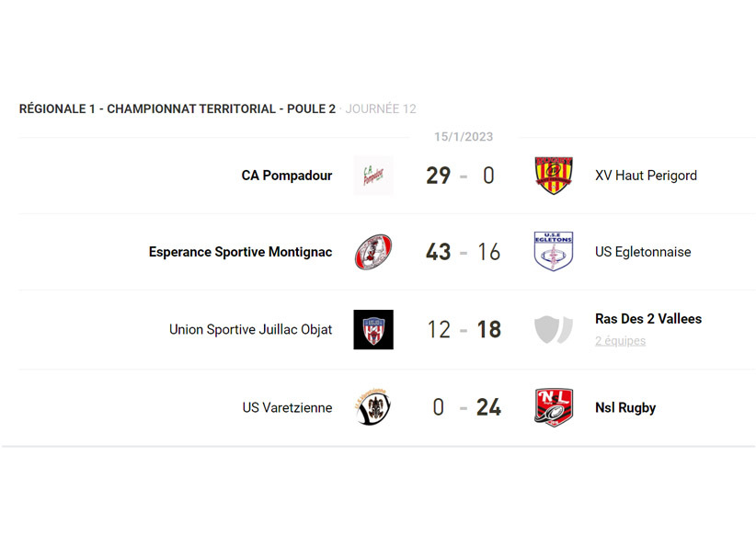
Task: Click the CA Pompadour club logo
Action: (x=372, y=176)
